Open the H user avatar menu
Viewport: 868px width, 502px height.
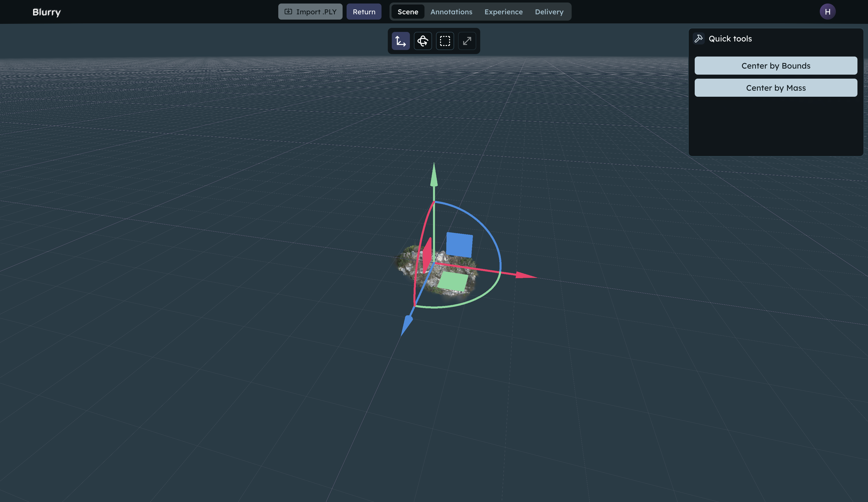[x=827, y=12]
